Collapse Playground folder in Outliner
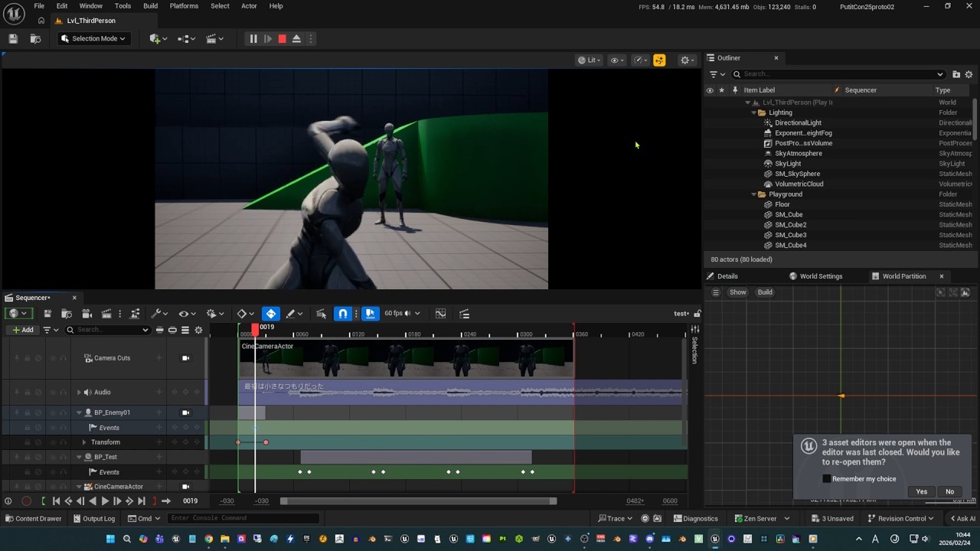This screenshot has width=980, height=551. 753,194
